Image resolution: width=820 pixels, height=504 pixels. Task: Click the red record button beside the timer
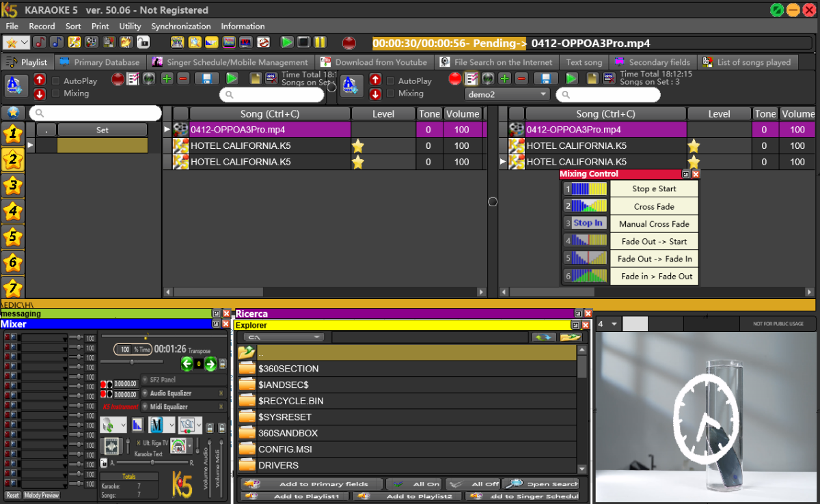click(x=349, y=43)
